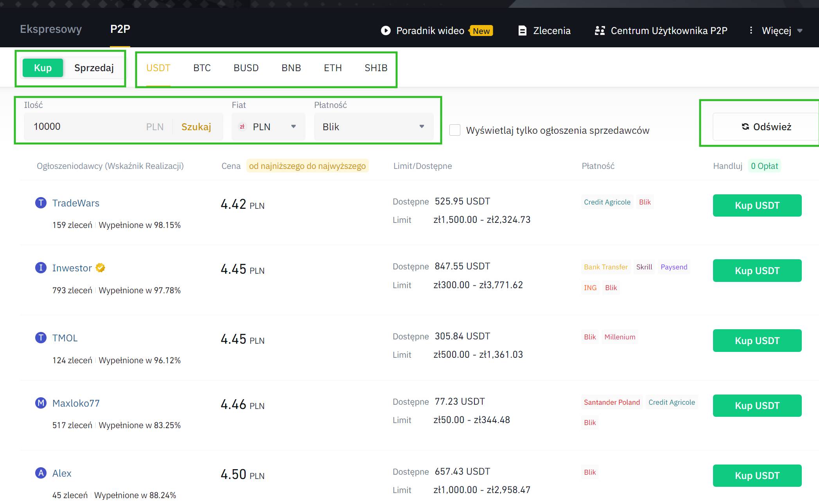
Task: Click the price sort label od najniższego do najwyższego
Action: click(307, 166)
